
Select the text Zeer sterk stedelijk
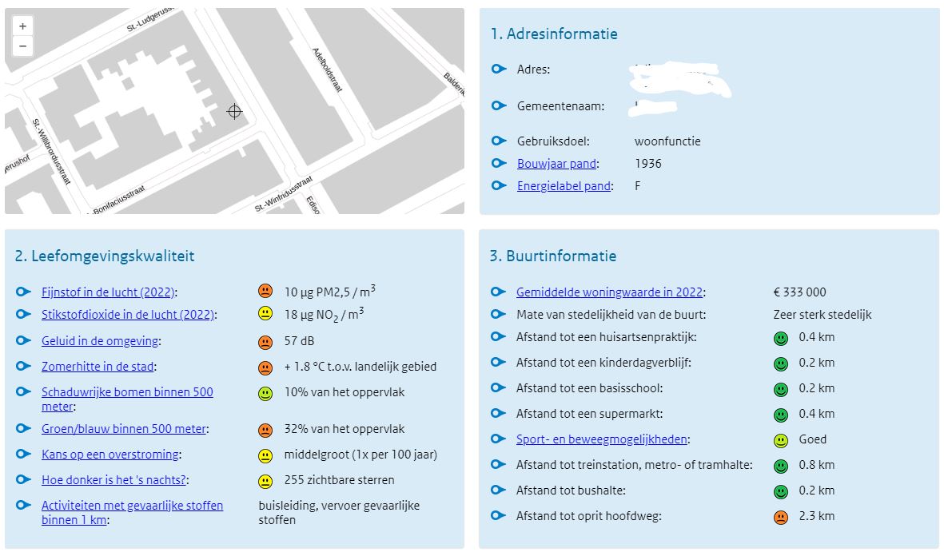tap(823, 315)
